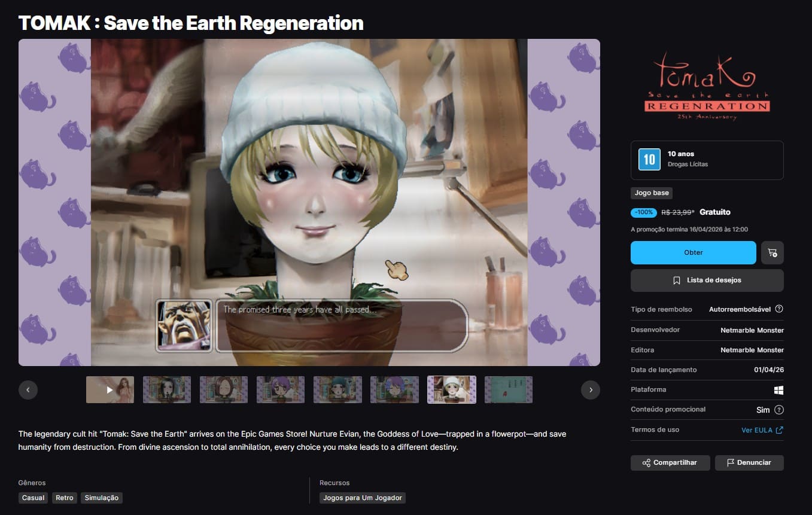The image size is (812, 515).
Task: Click the Windows platform icon
Action: pyautogui.click(x=778, y=390)
